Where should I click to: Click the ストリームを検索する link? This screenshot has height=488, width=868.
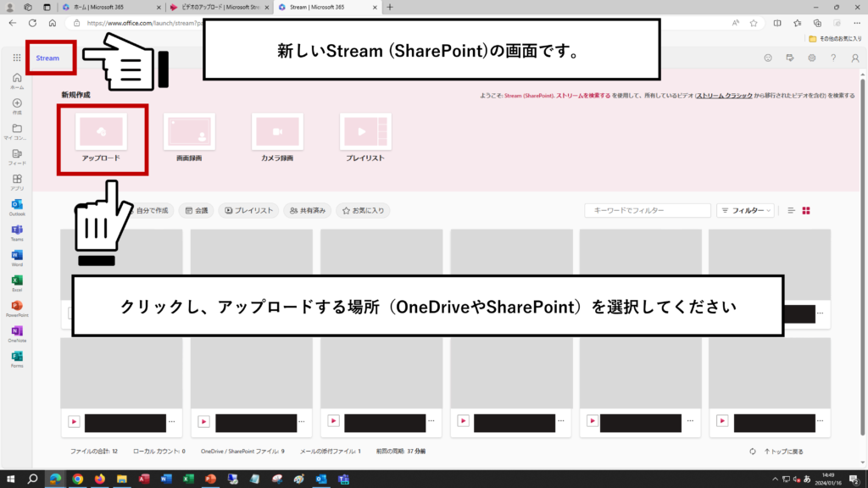tap(583, 96)
